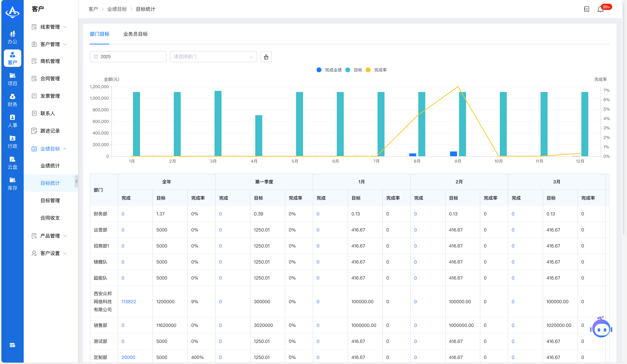Screen dimensions: 627x364
Task: Click the notification bell icon
Action: pyautogui.click(x=600, y=9)
